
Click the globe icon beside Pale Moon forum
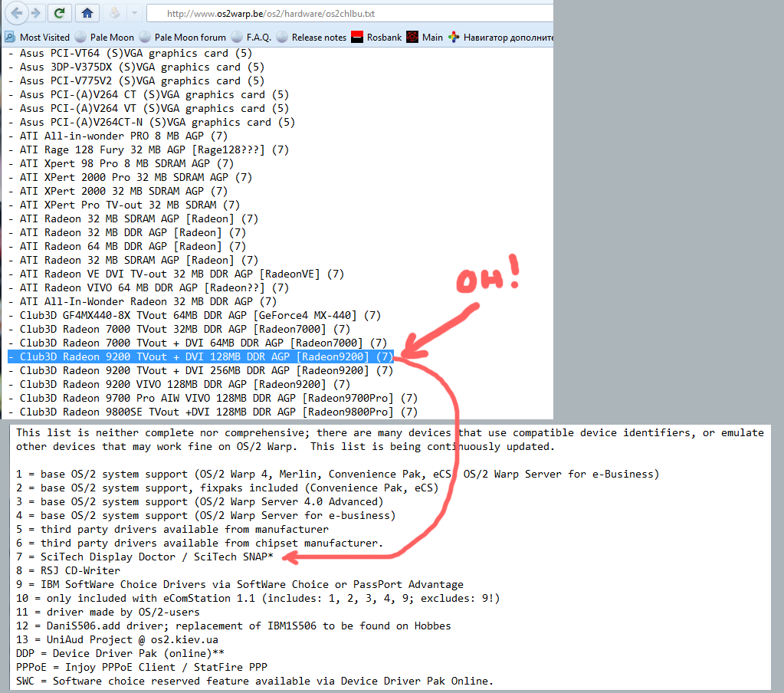tap(145, 37)
